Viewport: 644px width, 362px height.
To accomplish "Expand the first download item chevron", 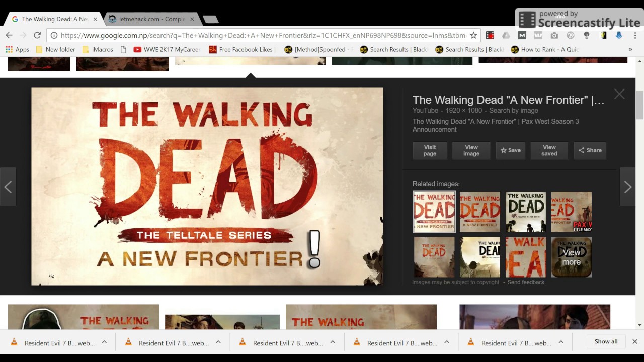I will tap(104, 342).
